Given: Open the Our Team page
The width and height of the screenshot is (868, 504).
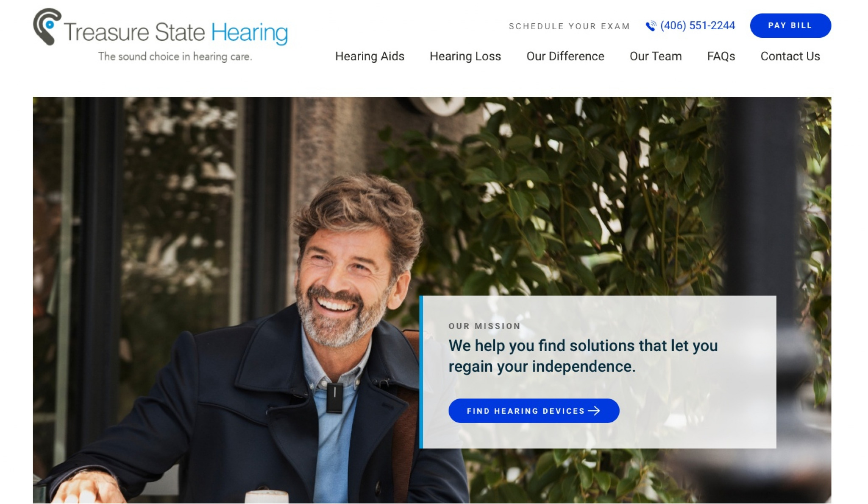Looking at the screenshot, I should (x=656, y=56).
